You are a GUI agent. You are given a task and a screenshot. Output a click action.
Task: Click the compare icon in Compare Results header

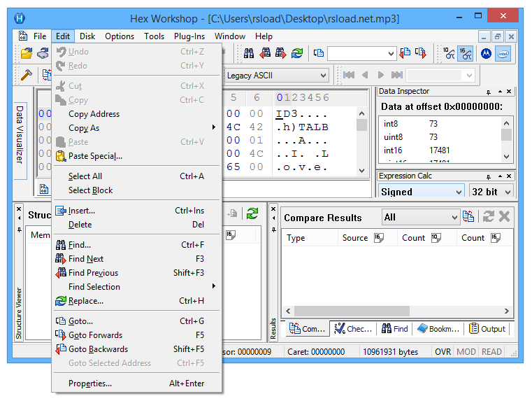point(468,216)
